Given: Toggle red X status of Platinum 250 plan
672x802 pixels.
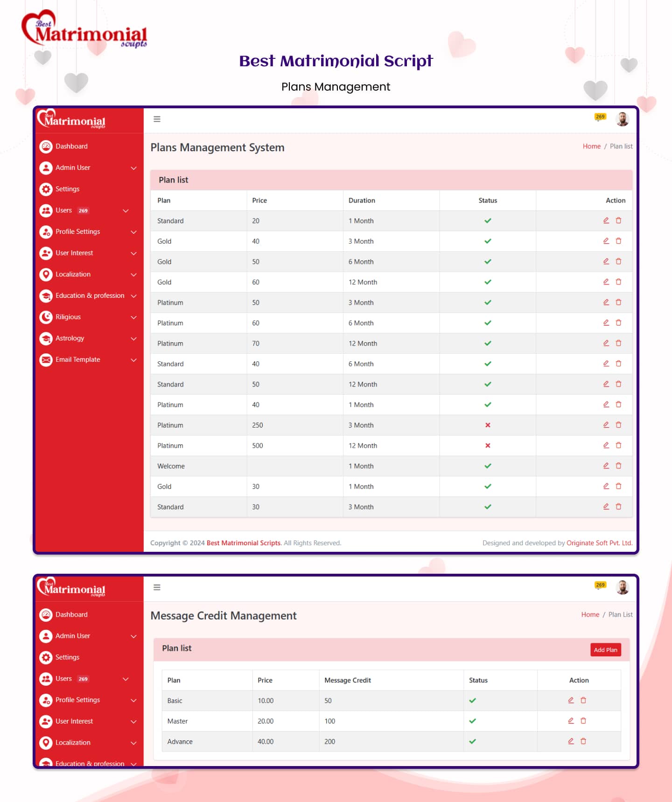Looking at the screenshot, I should pyautogui.click(x=488, y=425).
